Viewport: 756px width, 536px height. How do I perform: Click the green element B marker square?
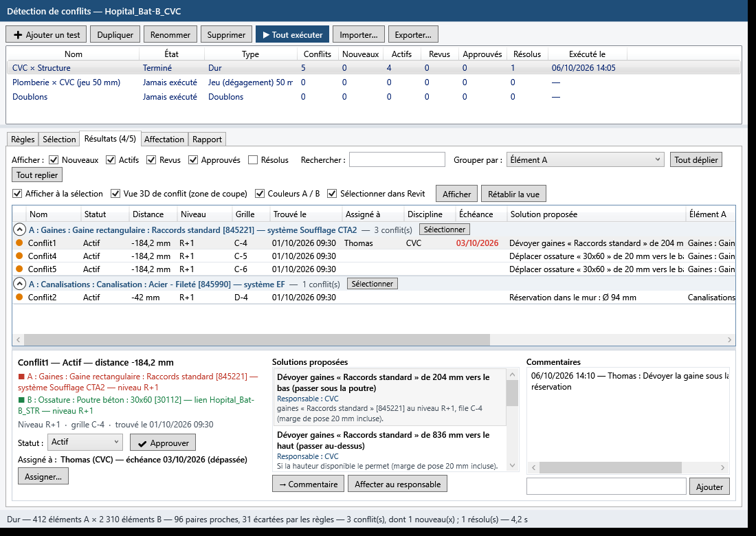click(21, 399)
